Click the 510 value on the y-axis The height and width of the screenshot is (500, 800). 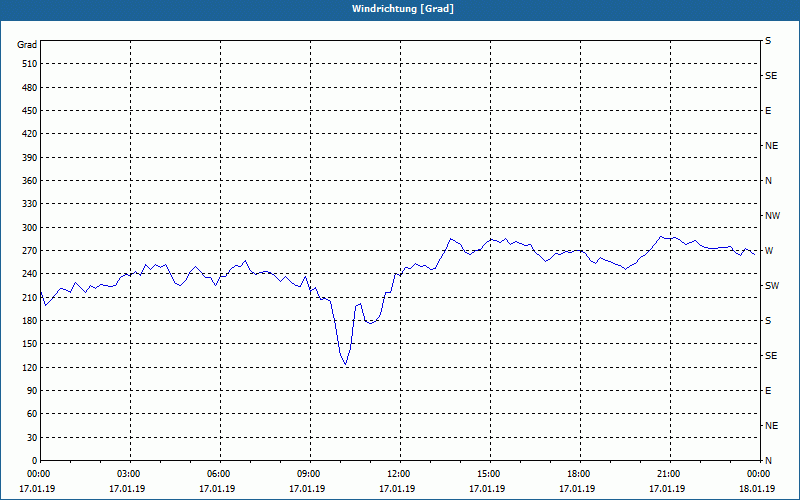[29, 64]
